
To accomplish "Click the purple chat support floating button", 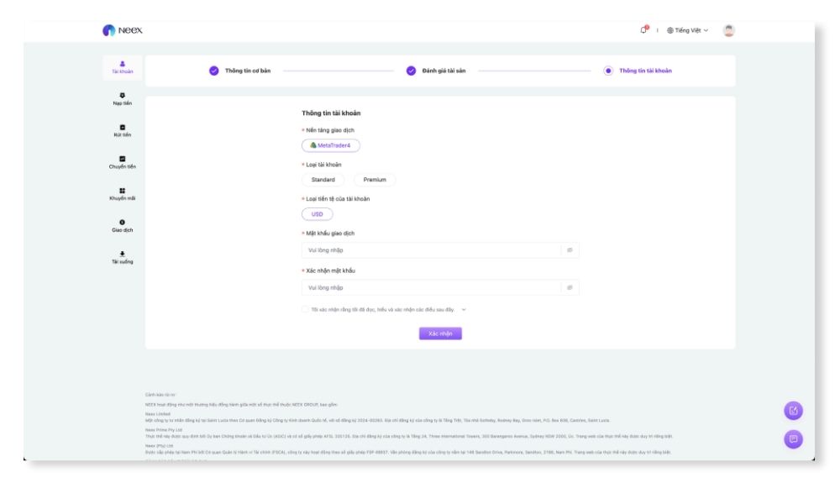I will [x=794, y=438].
